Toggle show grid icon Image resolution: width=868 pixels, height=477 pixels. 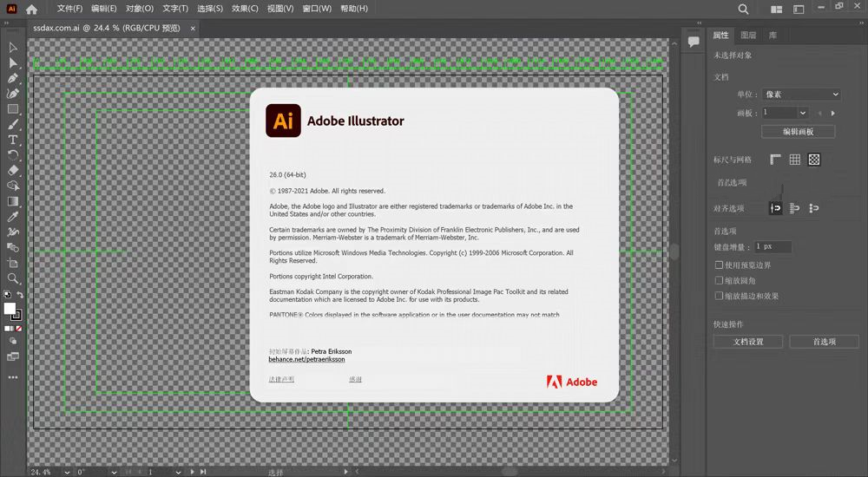[795, 160]
